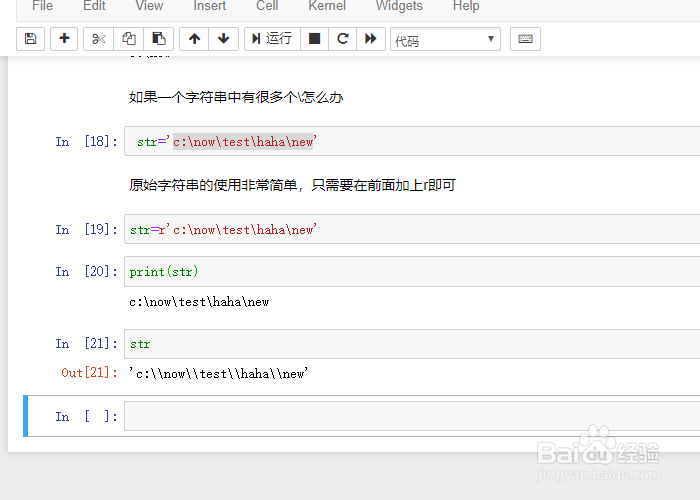This screenshot has width=700, height=500.
Task: Move selected cell down arrow
Action: tap(223, 39)
